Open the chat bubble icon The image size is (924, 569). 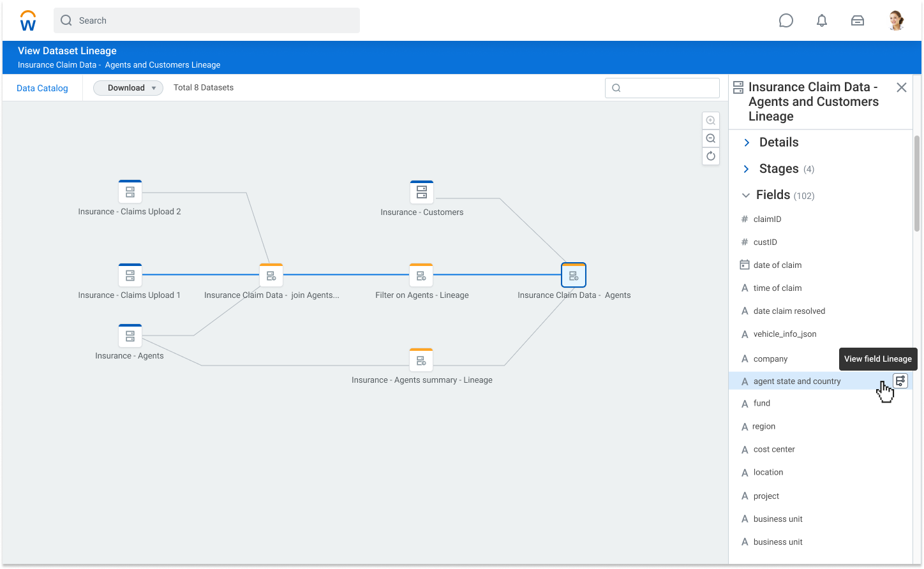pos(786,20)
